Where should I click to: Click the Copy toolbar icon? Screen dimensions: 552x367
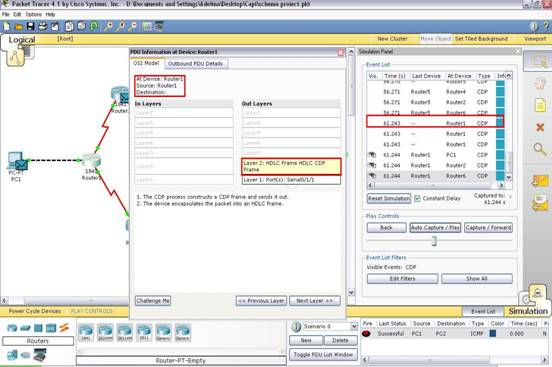pyautogui.click(x=69, y=26)
